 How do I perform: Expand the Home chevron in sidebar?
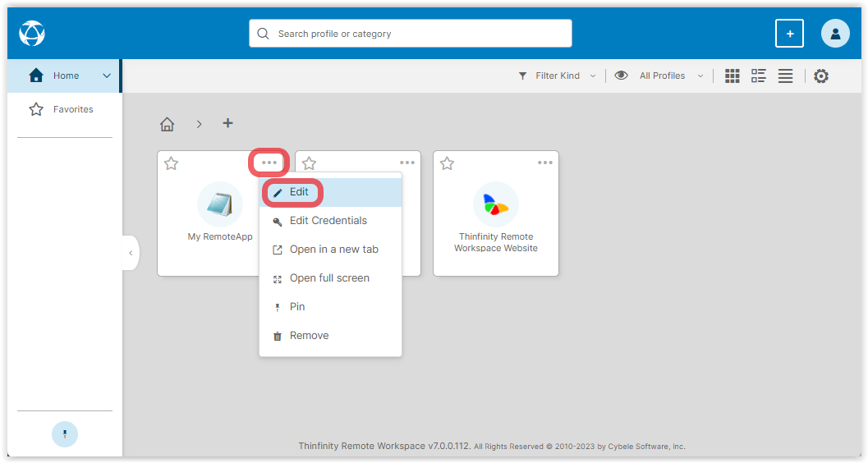point(107,76)
